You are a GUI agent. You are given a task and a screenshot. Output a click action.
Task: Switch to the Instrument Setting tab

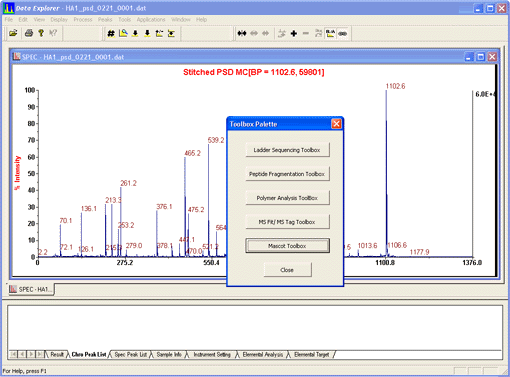coord(212,354)
